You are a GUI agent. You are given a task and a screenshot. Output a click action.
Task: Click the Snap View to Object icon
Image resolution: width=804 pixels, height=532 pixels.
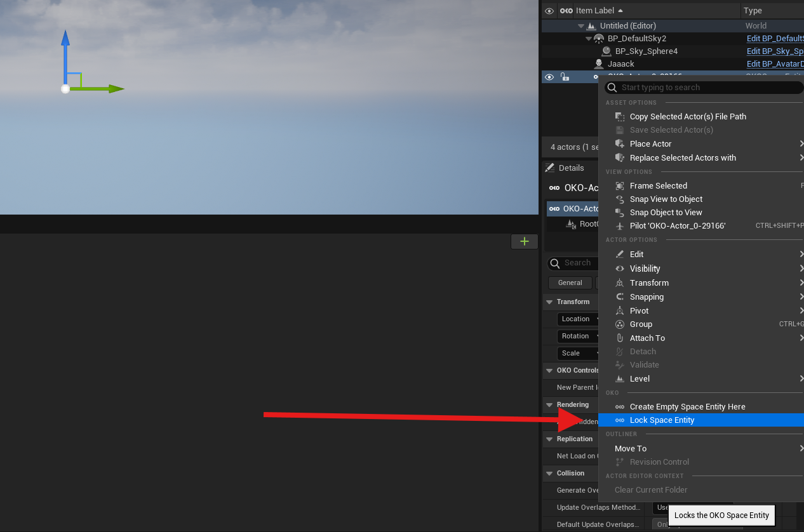pyautogui.click(x=620, y=199)
